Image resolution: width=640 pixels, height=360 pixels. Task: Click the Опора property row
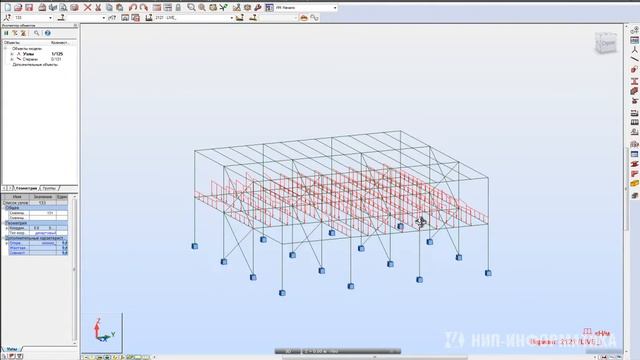coord(38,243)
